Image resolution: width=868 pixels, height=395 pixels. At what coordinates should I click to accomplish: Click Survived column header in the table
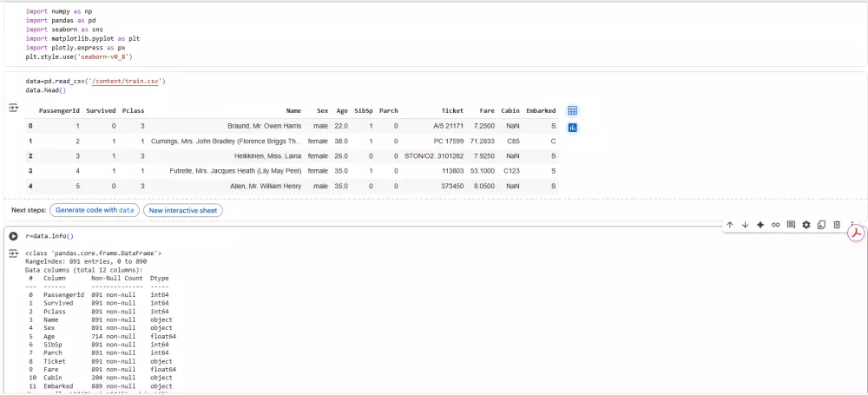click(101, 111)
